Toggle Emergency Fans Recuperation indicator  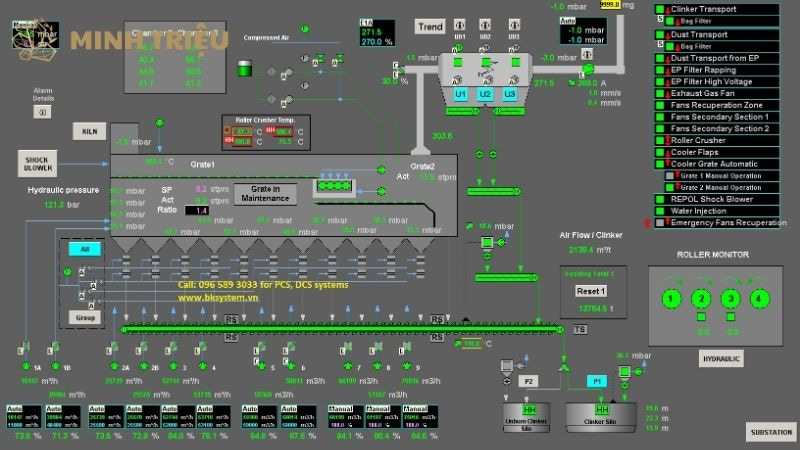tap(660, 223)
